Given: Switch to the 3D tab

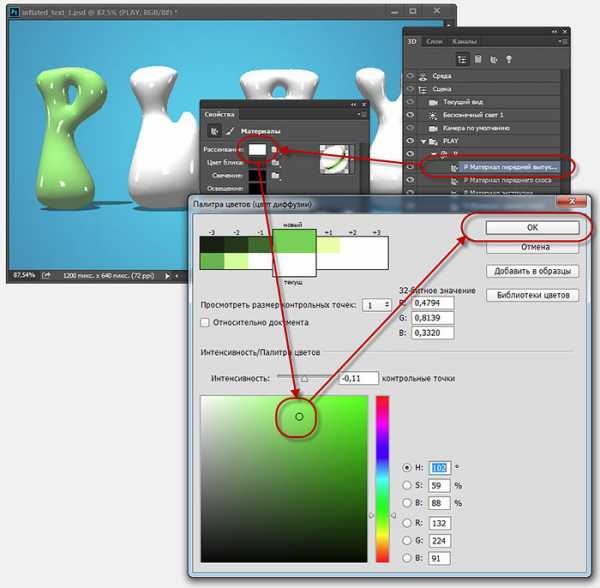Looking at the screenshot, I should 412,42.
